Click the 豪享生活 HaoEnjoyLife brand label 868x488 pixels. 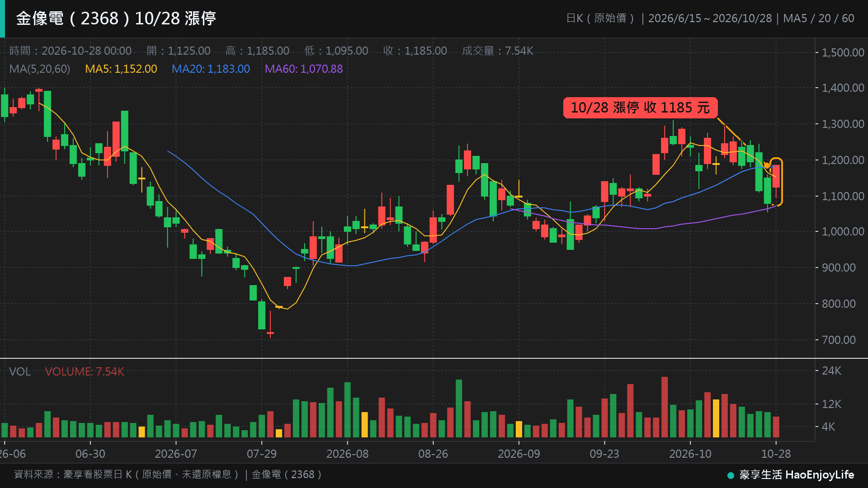point(797,475)
